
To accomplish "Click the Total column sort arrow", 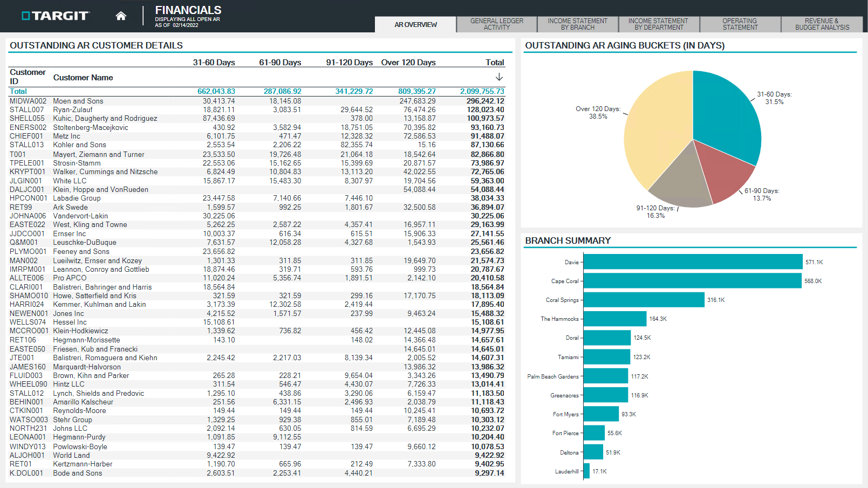I will [x=499, y=77].
